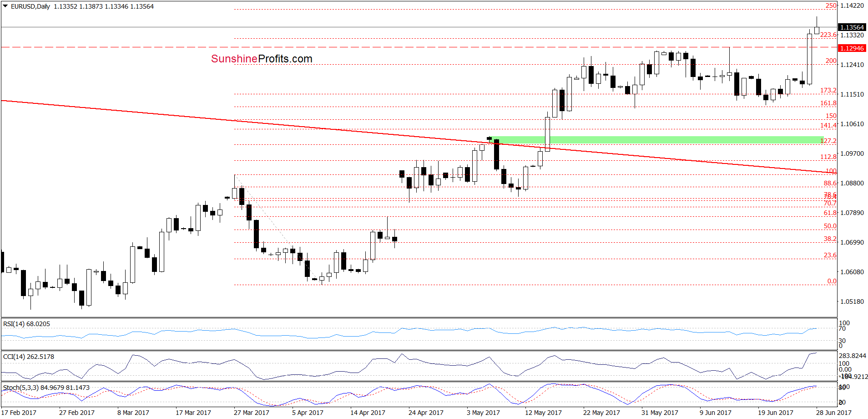868x419 pixels.
Task: Click the 3 May 2017 date label
Action: (x=483, y=413)
